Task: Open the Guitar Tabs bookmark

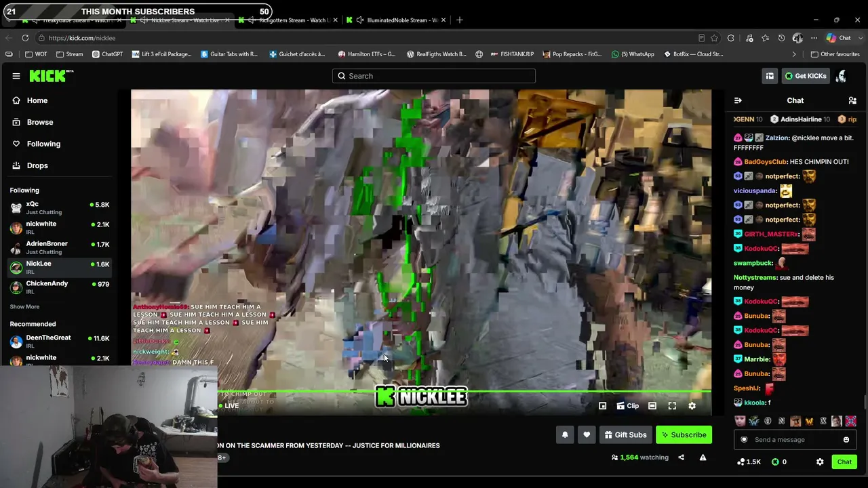Action: click(229, 54)
